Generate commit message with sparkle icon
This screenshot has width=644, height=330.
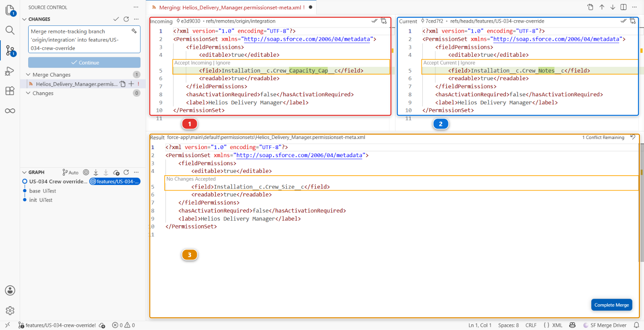click(134, 31)
